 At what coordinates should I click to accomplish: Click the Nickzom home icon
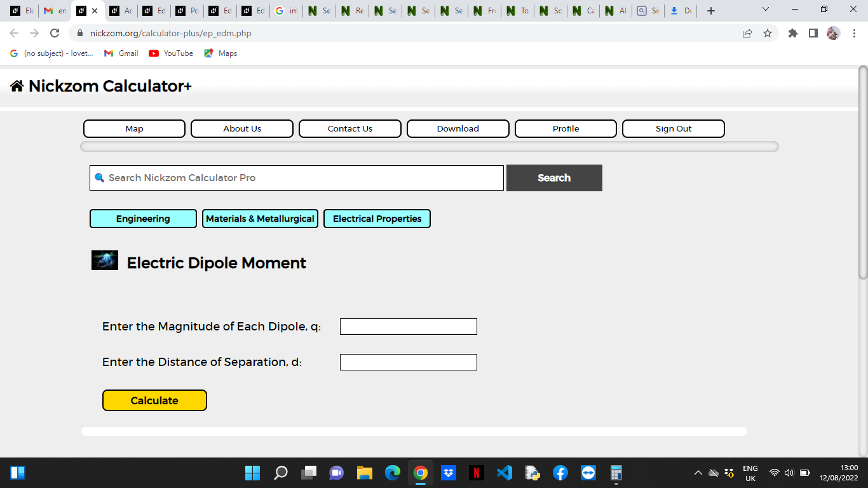[x=17, y=86]
